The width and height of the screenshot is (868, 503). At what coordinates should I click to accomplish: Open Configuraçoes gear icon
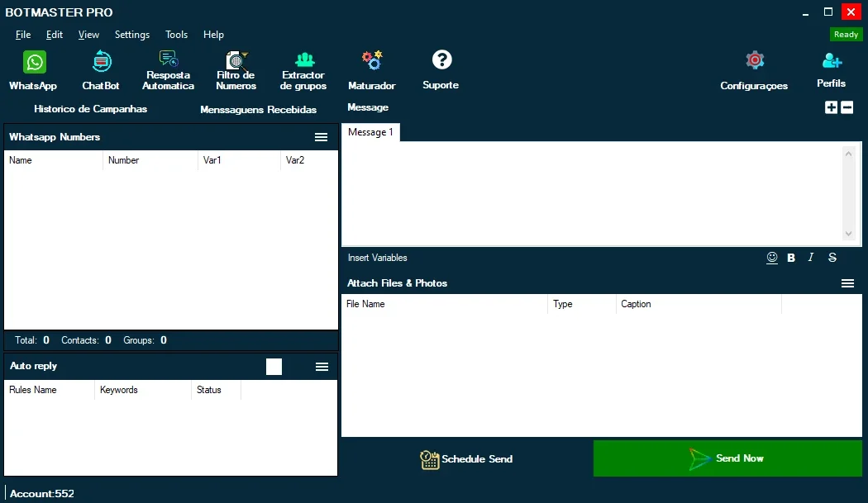tap(755, 59)
